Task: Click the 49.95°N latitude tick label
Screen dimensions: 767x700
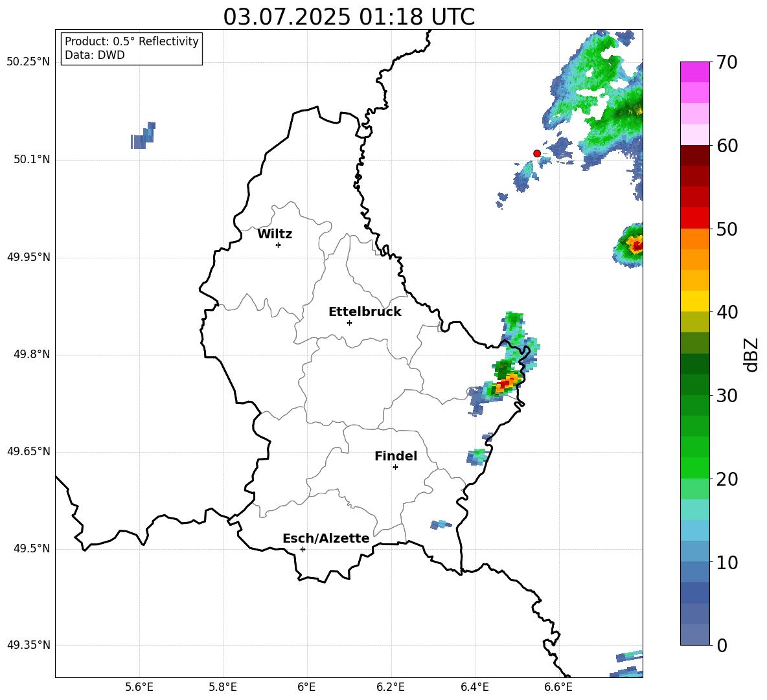Action: point(29,257)
